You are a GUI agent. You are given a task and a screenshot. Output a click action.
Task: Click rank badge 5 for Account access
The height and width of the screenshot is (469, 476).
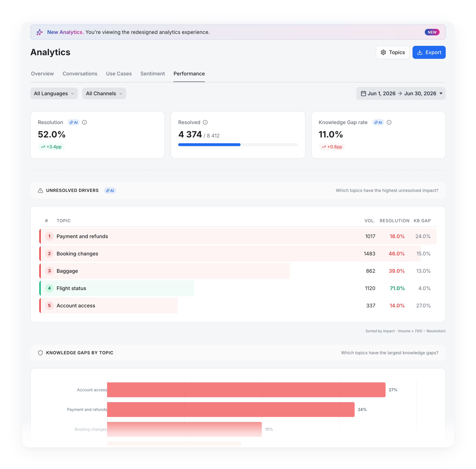(x=49, y=305)
